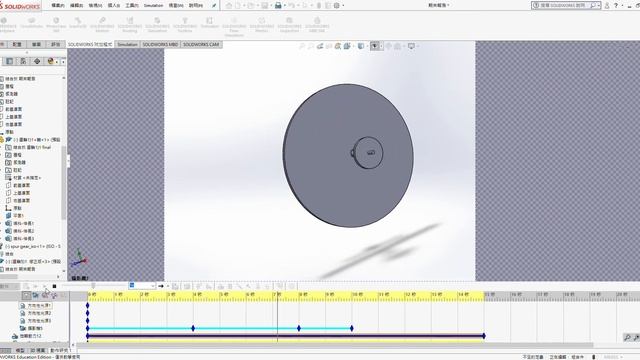The image size is (640, 360).
Task: Click the Options gear icon in top toolbar
Action: [x=337, y=5]
